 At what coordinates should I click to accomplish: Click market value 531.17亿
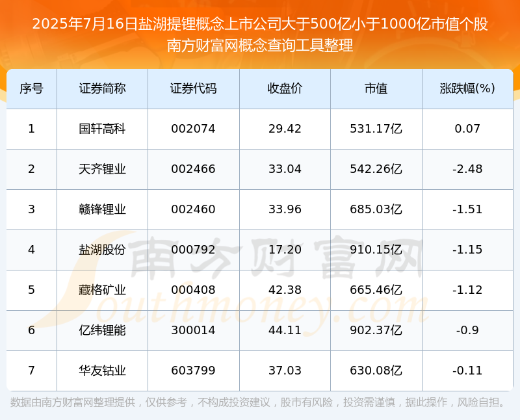coord(376,129)
